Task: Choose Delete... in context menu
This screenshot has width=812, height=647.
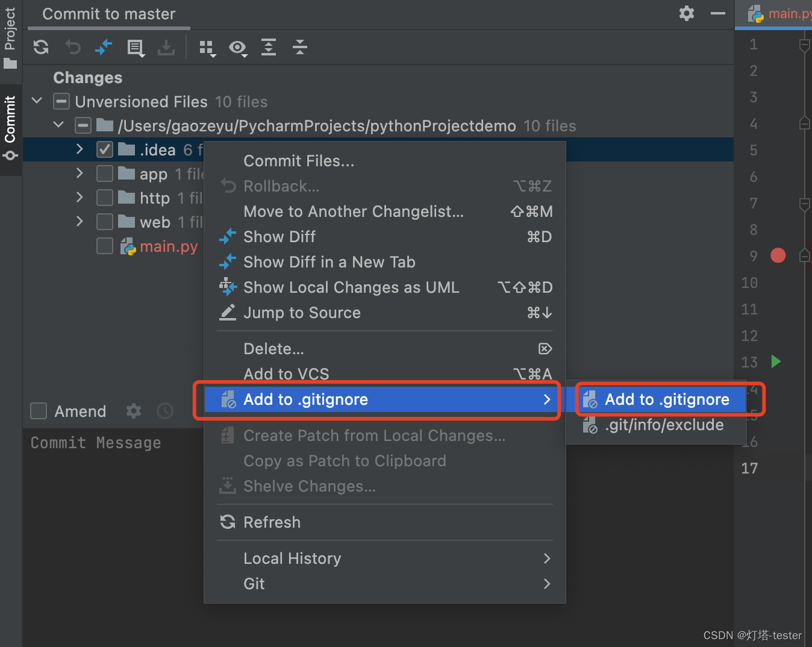Action: coord(385,349)
